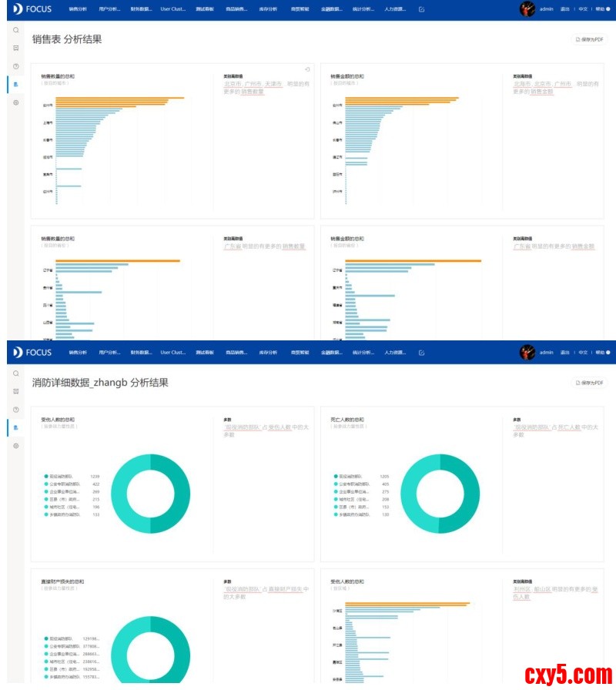Open the search icon in the 销售表 page sidebar
The height and width of the screenshot is (690, 616).
point(16,30)
